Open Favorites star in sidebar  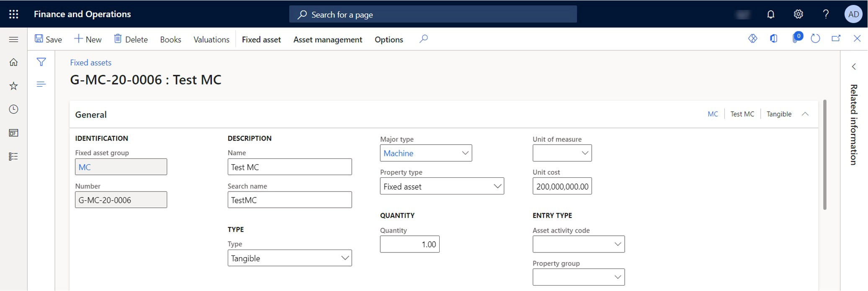13,86
